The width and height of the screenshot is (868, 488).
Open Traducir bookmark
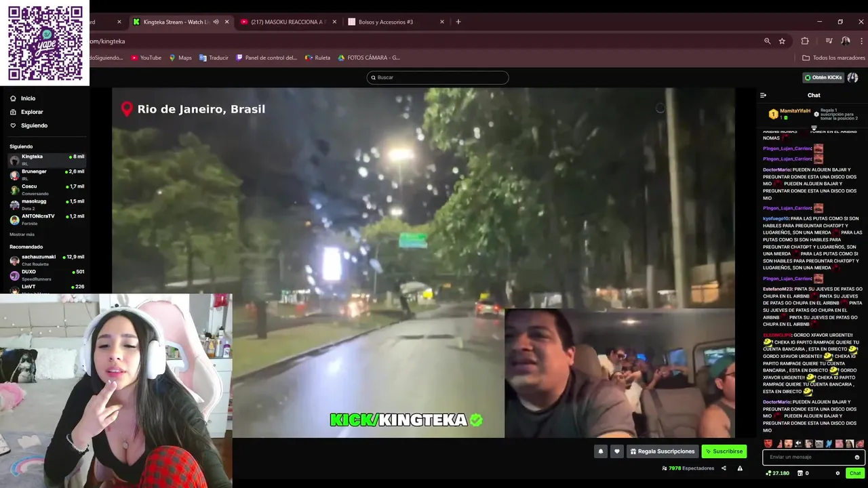pos(214,58)
